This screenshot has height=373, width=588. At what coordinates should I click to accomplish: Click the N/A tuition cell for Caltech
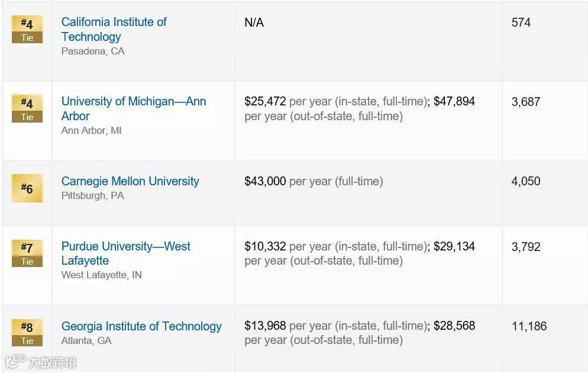(254, 22)
